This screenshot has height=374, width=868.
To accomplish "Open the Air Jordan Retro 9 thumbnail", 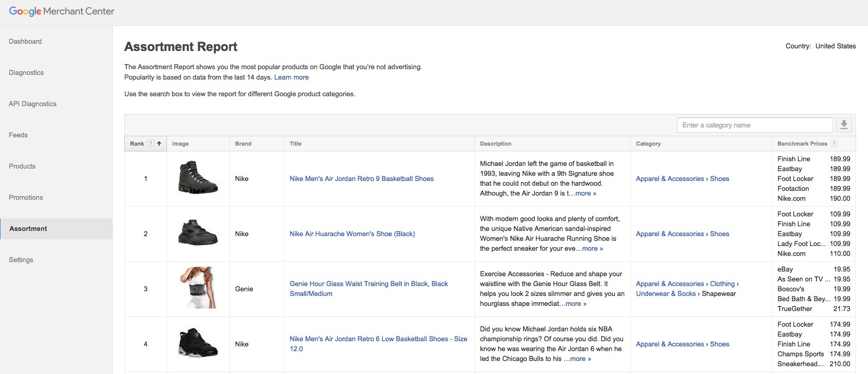I will (x=198, y=178).
